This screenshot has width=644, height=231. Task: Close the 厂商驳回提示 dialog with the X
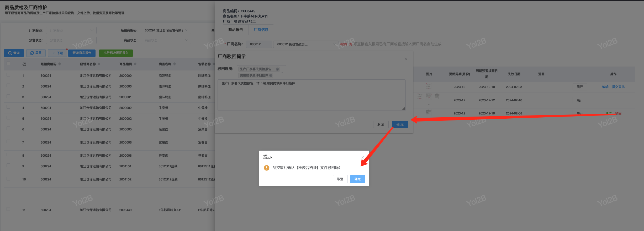pyautogui.click(x=406, y=59)
